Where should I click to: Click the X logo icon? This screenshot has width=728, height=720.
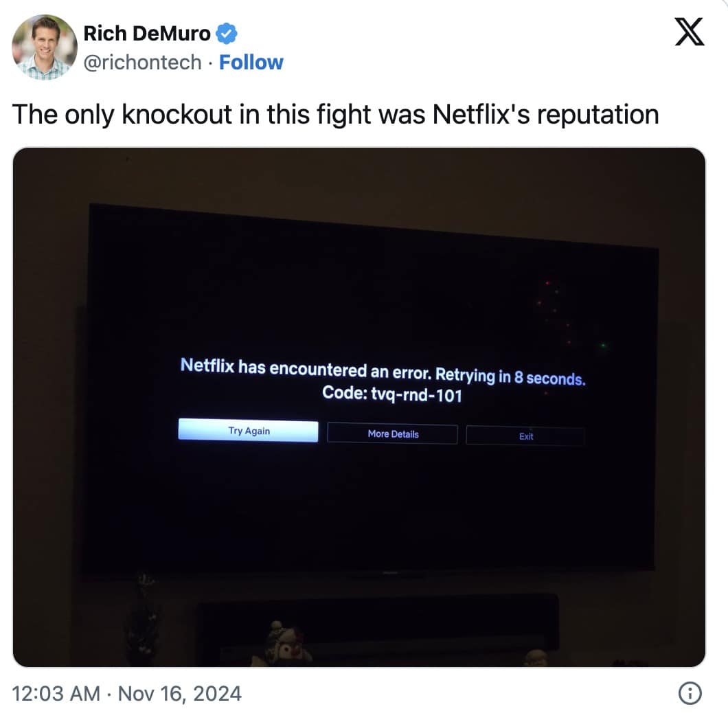point(690,32)
